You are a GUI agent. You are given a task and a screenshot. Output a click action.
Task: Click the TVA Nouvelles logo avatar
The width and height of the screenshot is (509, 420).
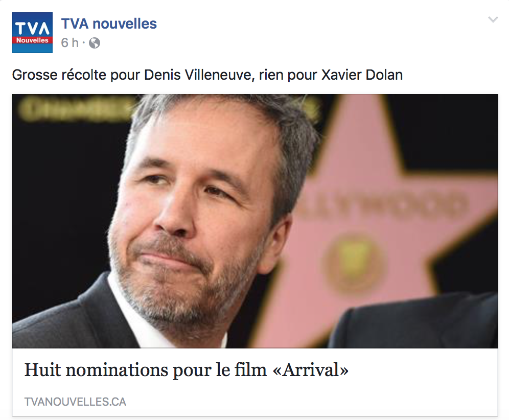[32, 33]
